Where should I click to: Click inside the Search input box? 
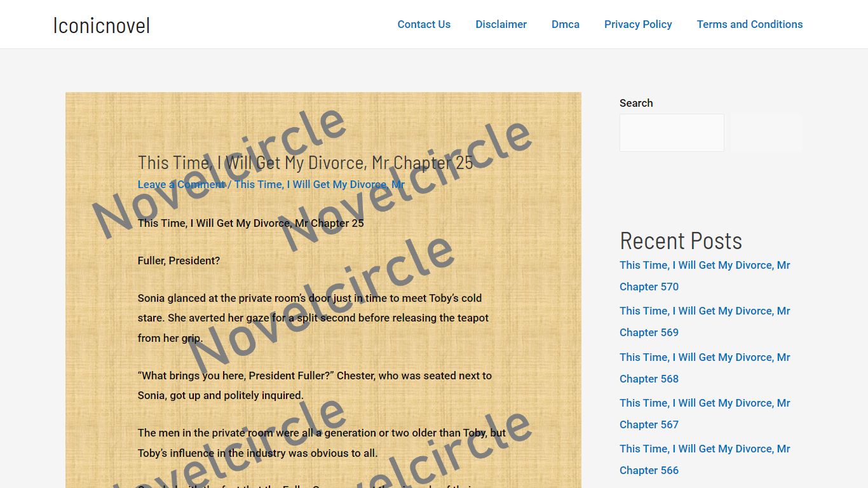pos(672,133)
